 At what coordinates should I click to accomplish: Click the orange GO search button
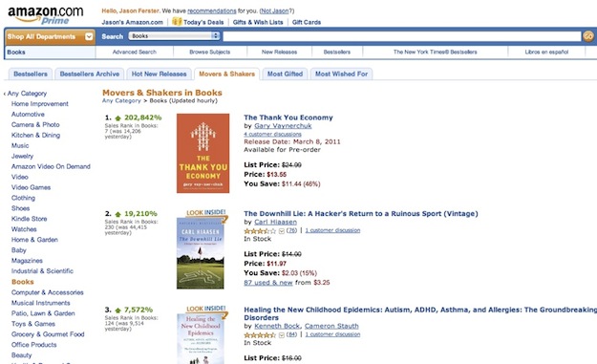click(588, 36)
